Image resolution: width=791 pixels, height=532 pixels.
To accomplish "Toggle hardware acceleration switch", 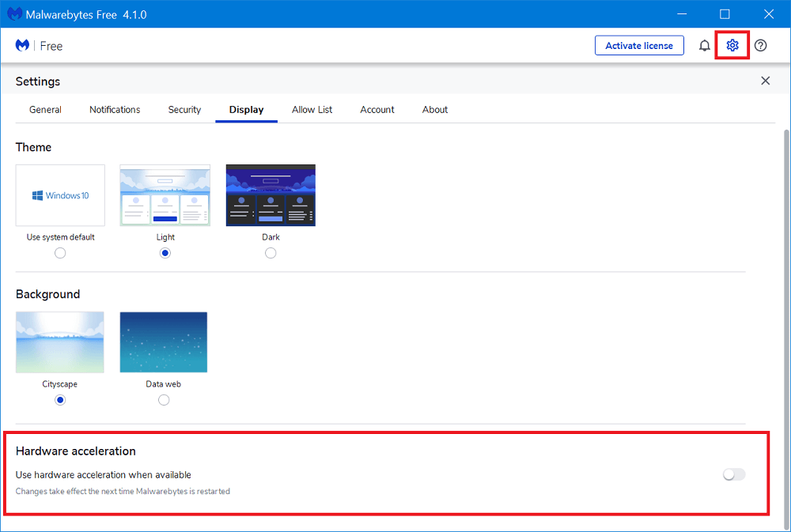I will (734, 474).
